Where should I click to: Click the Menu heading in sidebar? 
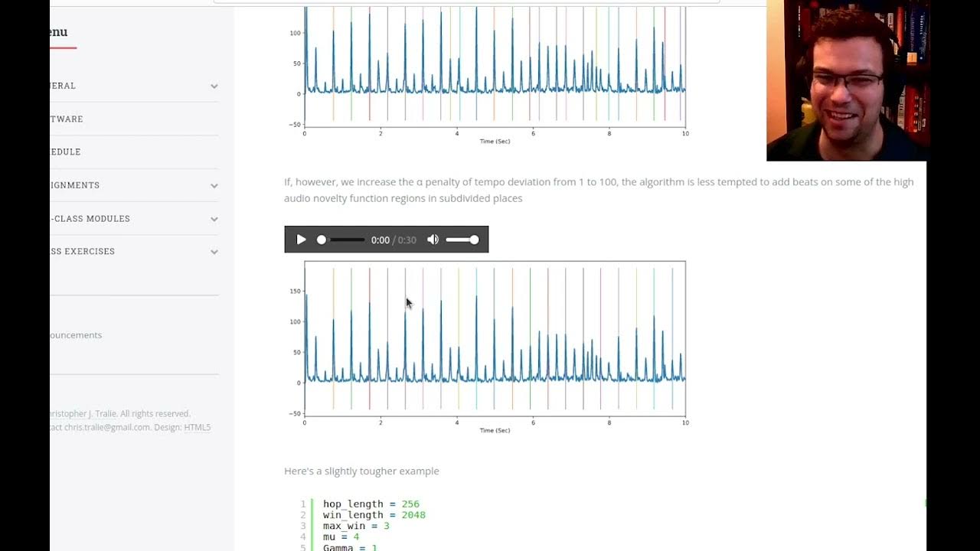(x=58, y=32)
